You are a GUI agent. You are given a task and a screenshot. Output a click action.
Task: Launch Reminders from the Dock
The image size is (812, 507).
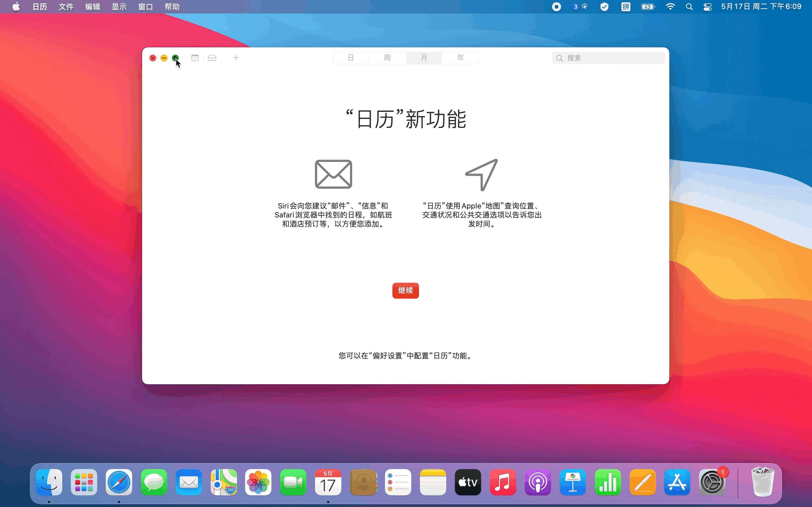click(x=398, y=482)
